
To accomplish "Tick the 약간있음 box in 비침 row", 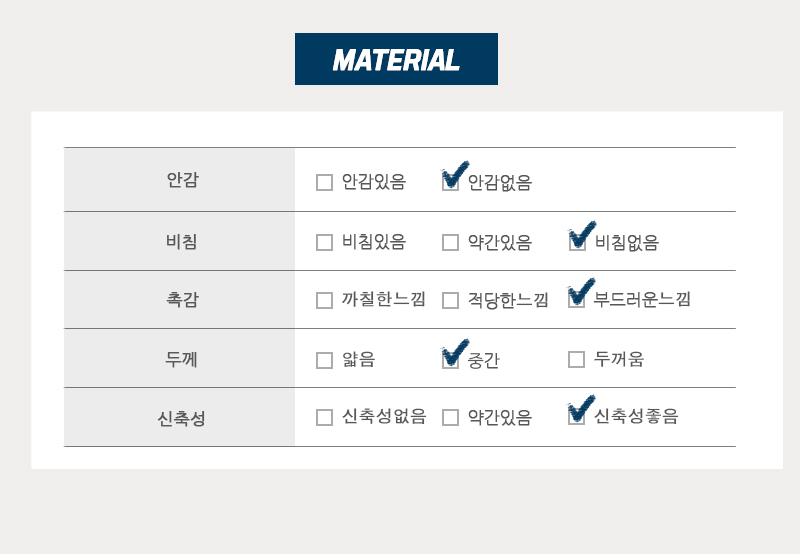I will point(451,242).
